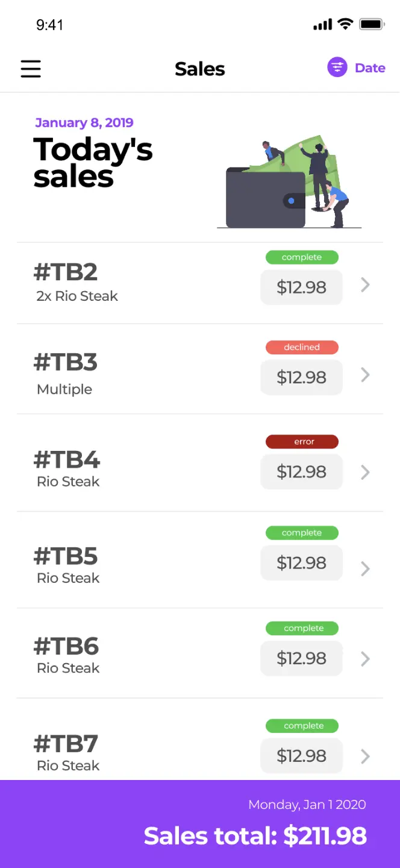Open details arrow for #TB3 Multiple
Screen dimensions: 400x868
point(365,375)
